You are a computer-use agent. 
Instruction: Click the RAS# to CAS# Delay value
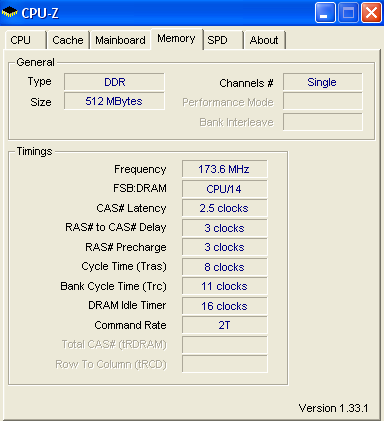click(x=224, y=228)
